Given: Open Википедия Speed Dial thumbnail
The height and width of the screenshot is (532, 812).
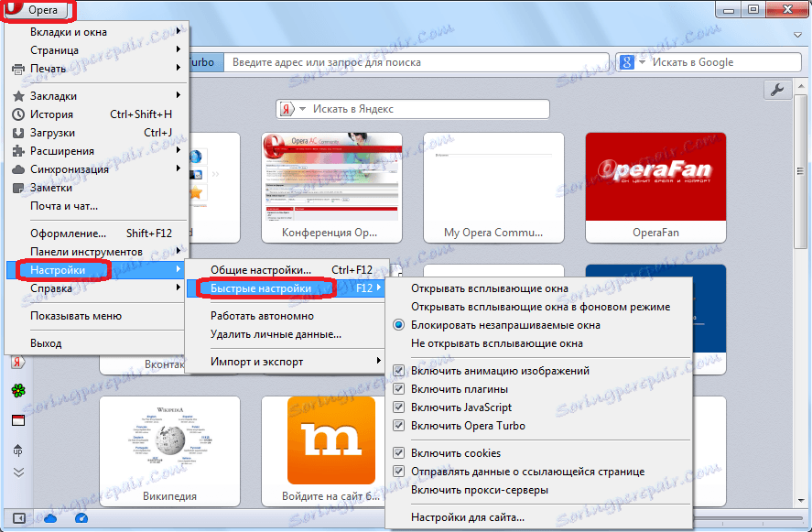Looking at the screenshot, I should [x=170, y=451].
